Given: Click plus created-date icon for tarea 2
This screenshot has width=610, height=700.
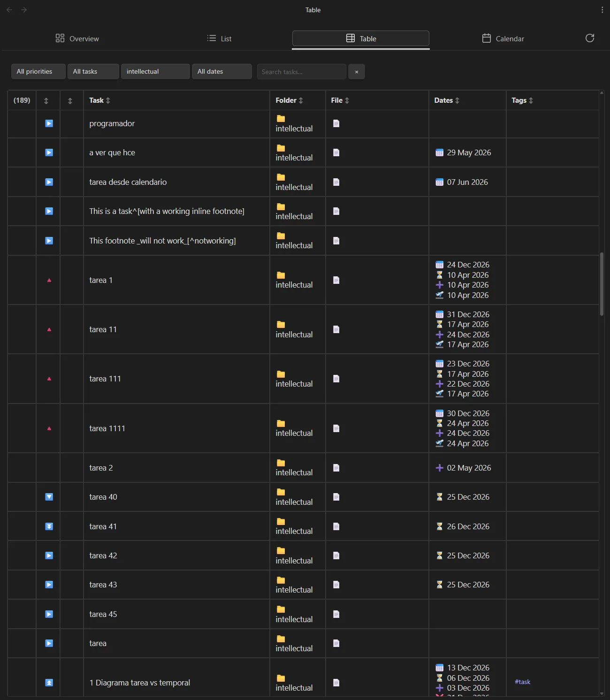Looking at the screenshot, I should [x=439, y=468].
